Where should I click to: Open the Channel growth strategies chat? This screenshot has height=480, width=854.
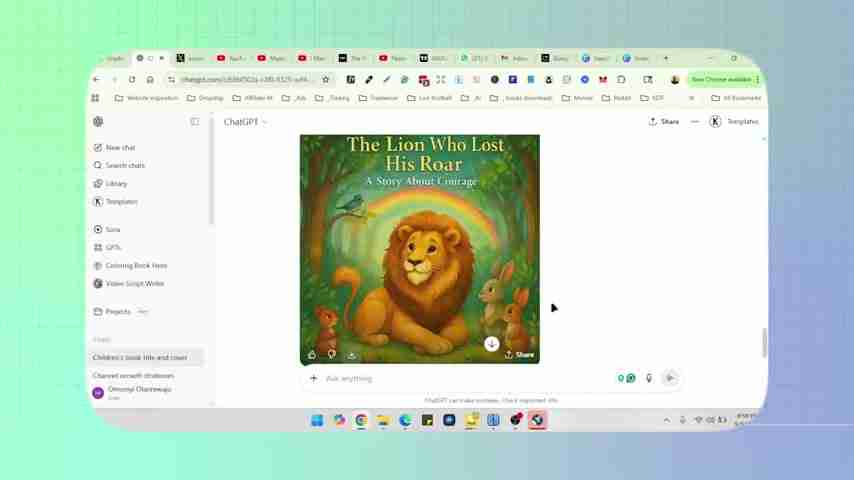pos(133,375)
